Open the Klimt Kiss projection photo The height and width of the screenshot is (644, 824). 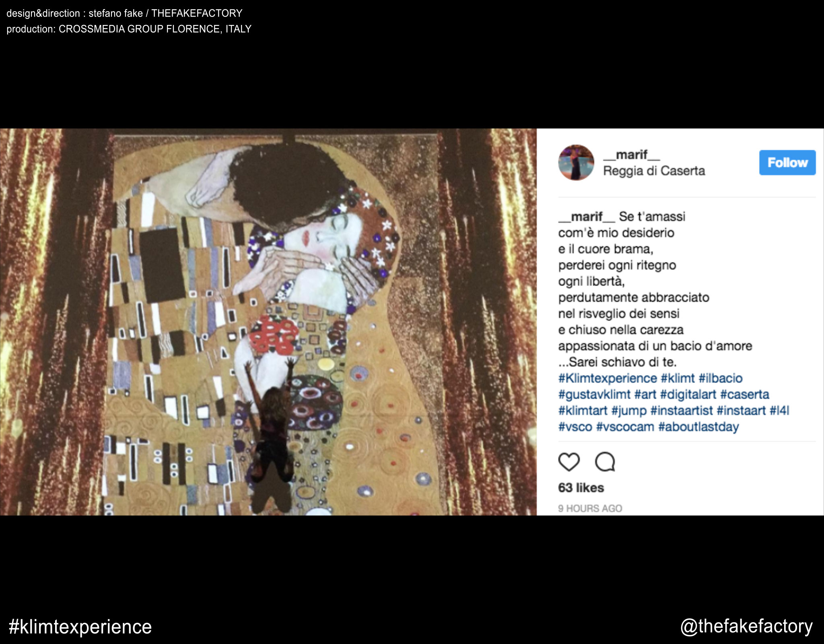click(268, 322)
